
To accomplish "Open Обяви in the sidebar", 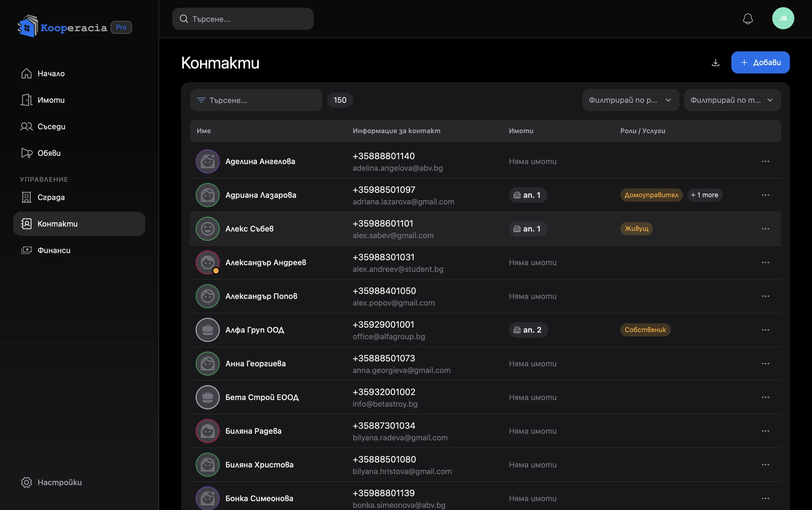I will (79, 153).
